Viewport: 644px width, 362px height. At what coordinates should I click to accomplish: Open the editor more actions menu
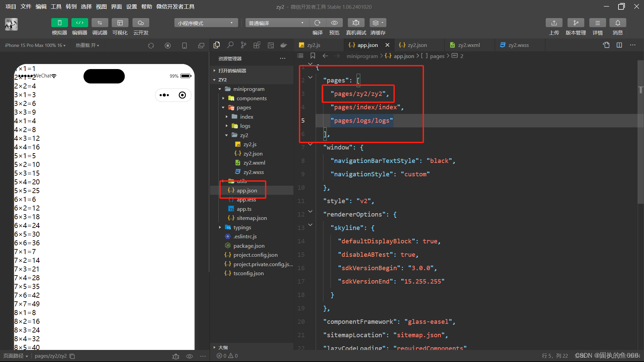pyautogui.click(x=633, y=45)
